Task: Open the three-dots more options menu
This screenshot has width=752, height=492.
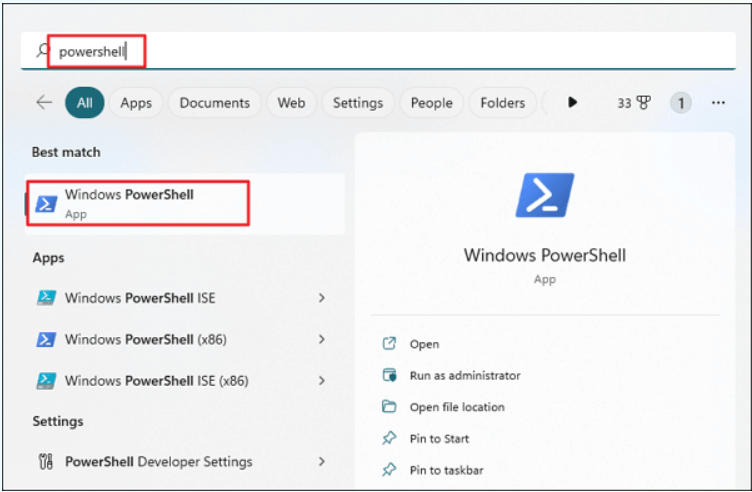Action: click(718, 103)
